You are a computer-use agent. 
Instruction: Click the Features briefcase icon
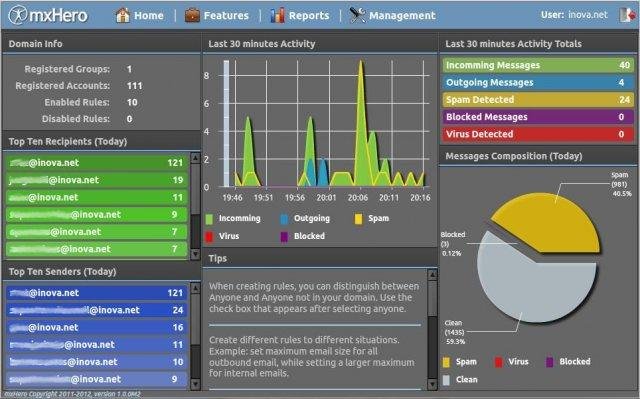192,16
